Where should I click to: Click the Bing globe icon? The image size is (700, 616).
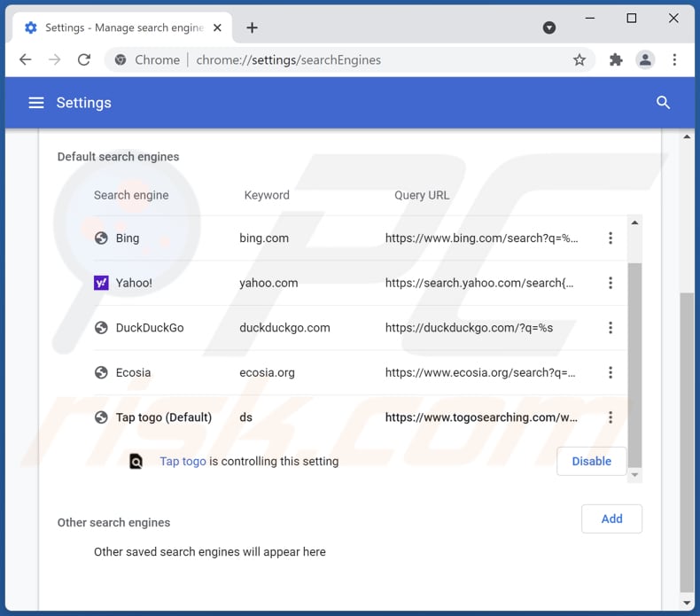pyautogui.click(x=101, y=238)
